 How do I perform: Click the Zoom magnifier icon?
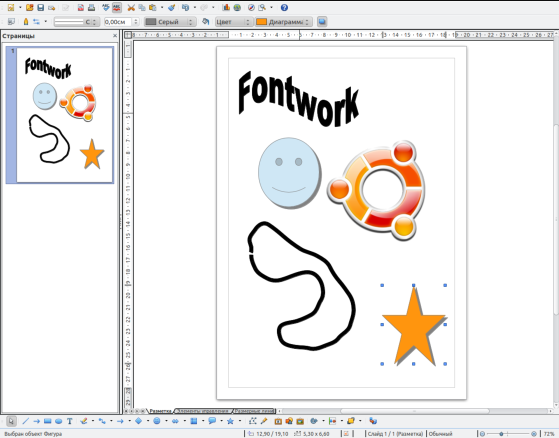coord(262,7)
